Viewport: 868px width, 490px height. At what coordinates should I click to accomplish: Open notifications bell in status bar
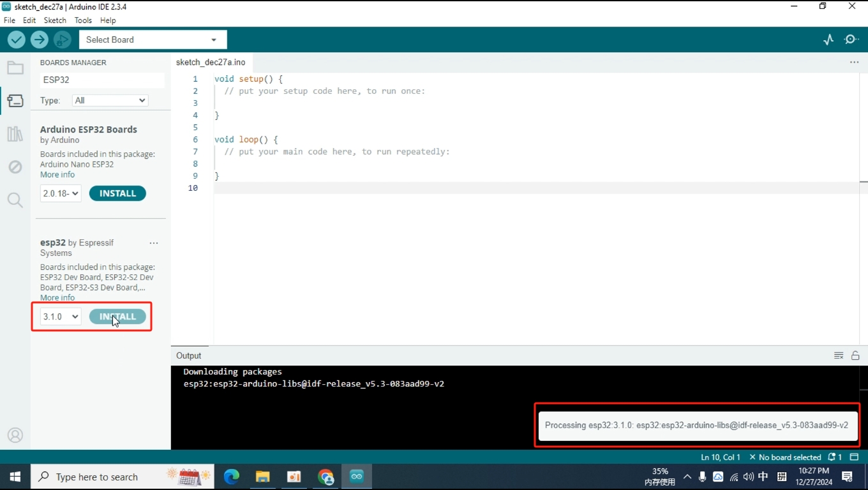click(835, 457)
